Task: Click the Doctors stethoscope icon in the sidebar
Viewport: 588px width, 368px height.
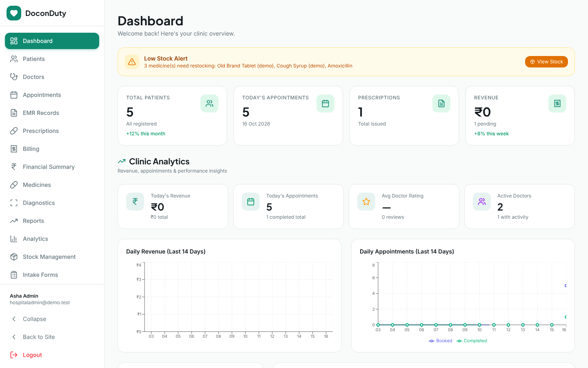Action: [x=14, y=77]
